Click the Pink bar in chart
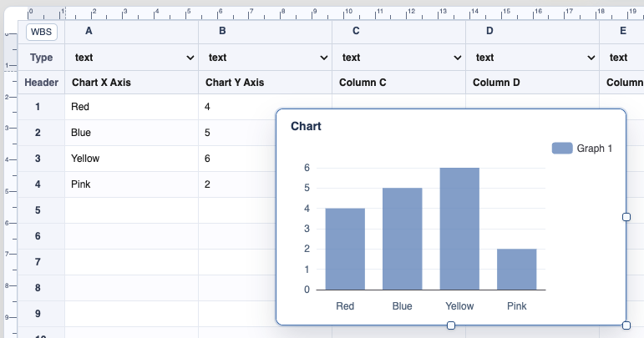644x338 pixels. [517, 269]
